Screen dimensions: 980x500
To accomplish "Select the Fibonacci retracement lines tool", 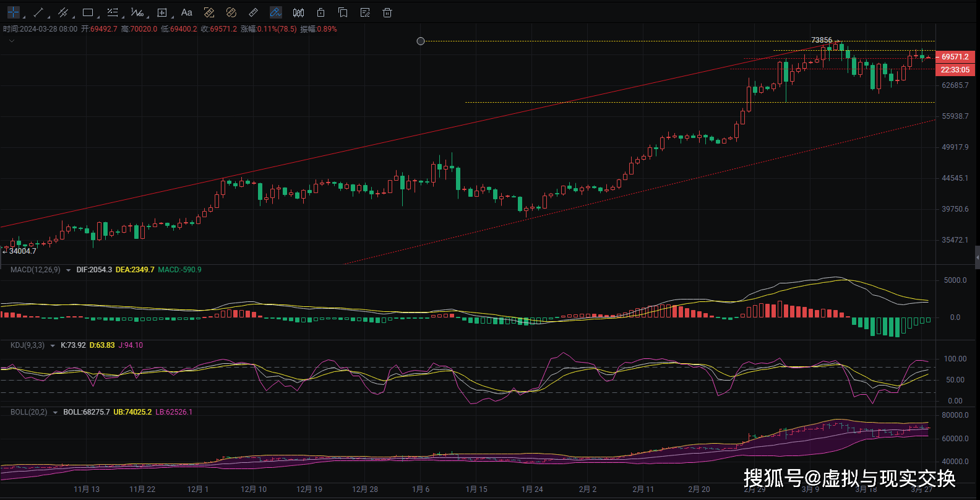I will [x=112, y=12].
